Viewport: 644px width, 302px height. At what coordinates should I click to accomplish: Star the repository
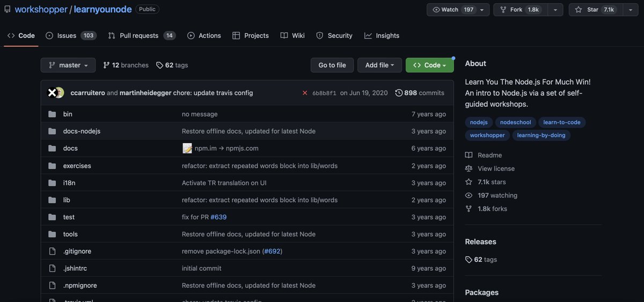pyautogui.click(x=595, y=10)
